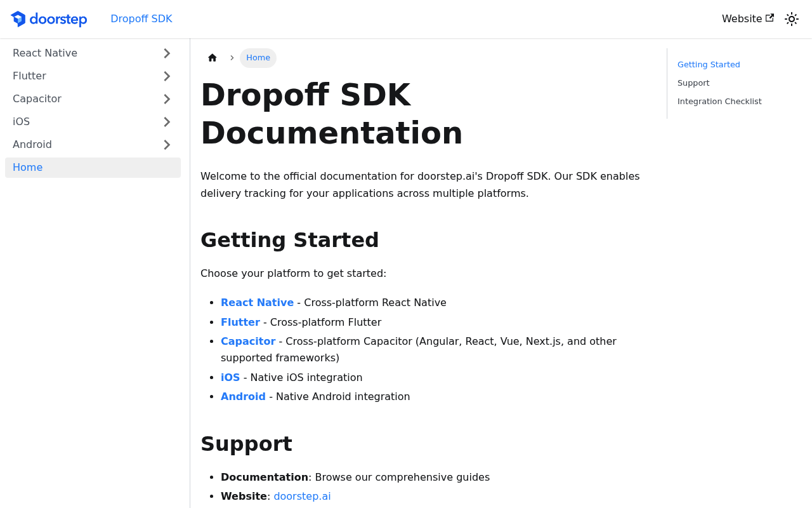Image resolution: width=812 pixels, height=508 pixels.
Task: Click the Support section heading
Action: tap(246, 444)
